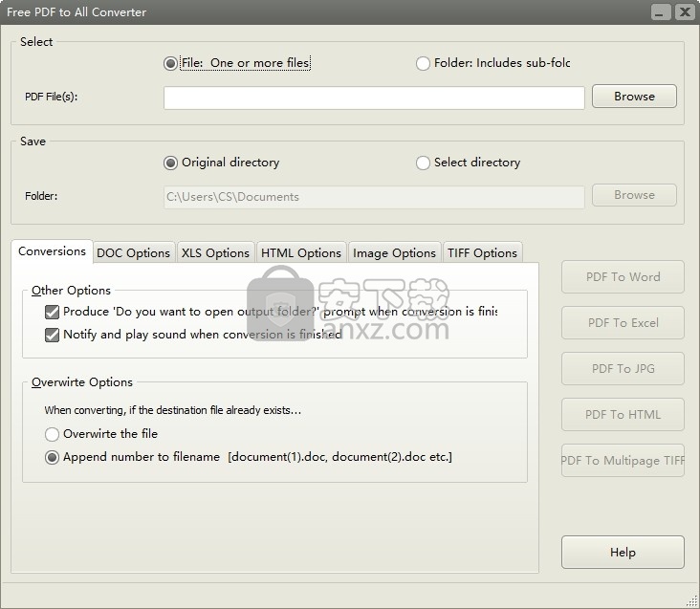700x609 pixels.
Task: Open the XLS Options tab
Action: [x=215, y=253]
